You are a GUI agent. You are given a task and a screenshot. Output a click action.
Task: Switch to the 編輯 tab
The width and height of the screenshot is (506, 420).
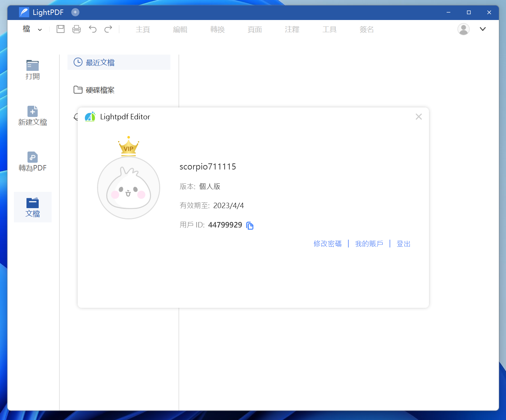tap(180, 29)
